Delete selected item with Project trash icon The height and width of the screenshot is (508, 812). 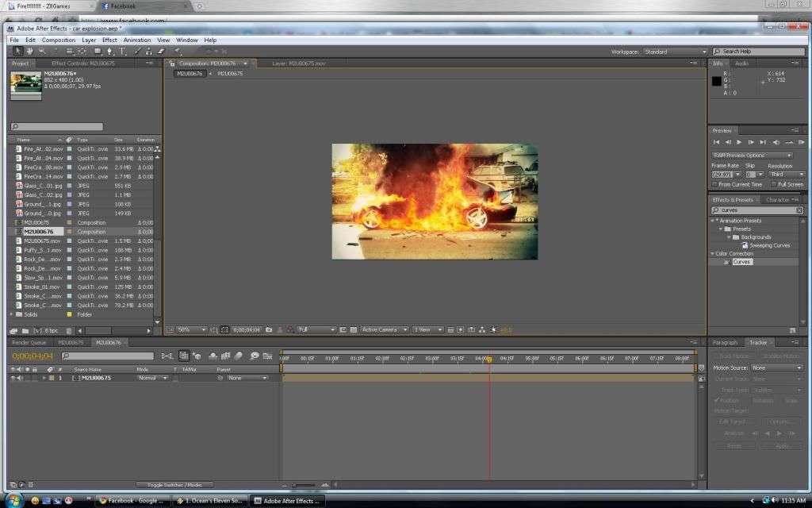tap(69, 330)
